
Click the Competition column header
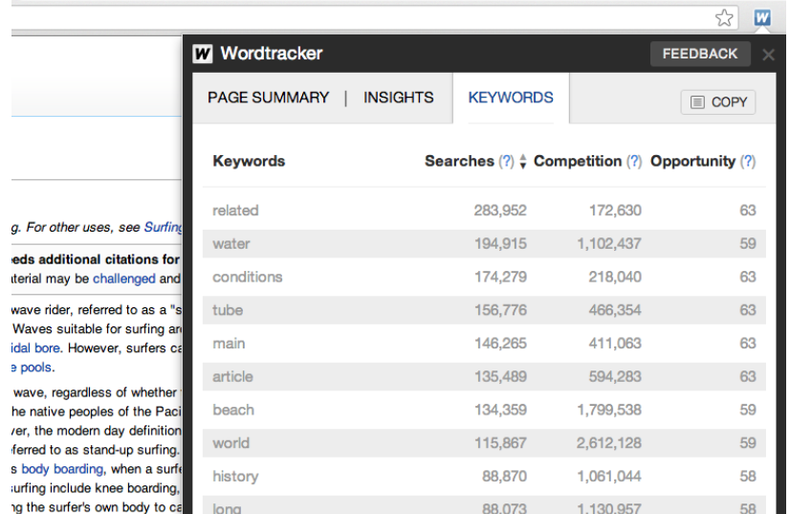tap(578, 162)
